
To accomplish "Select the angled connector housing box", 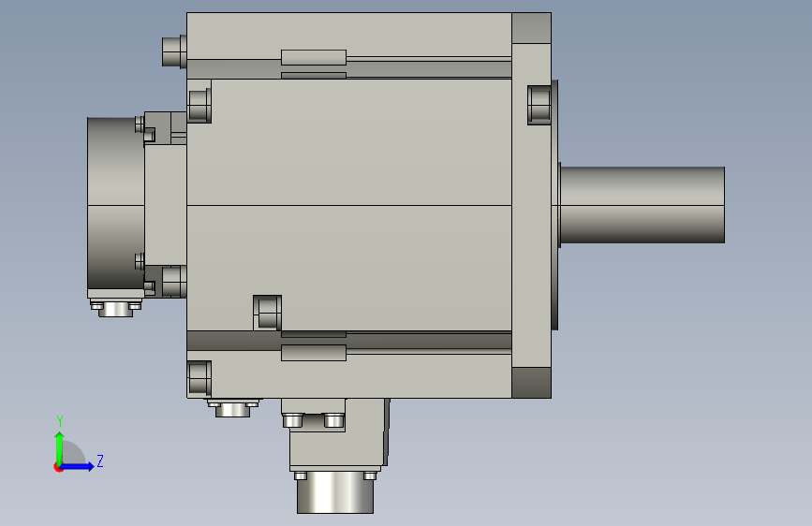I will (x=335, y=434).
